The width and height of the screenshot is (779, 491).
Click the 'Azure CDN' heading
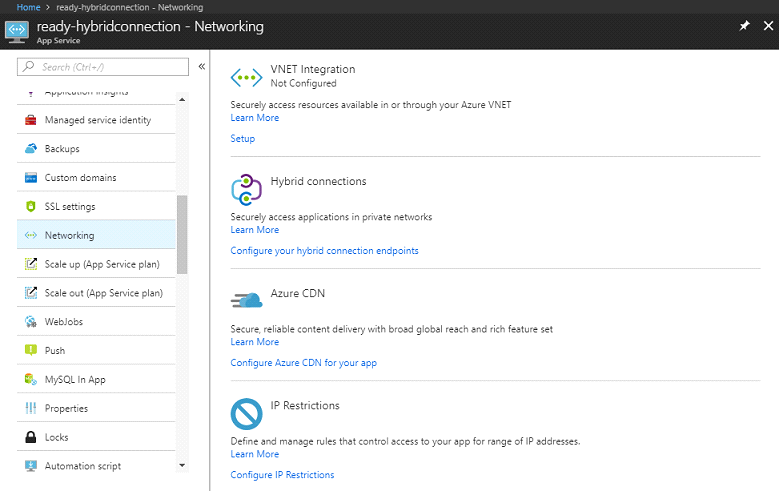(298, 293)
